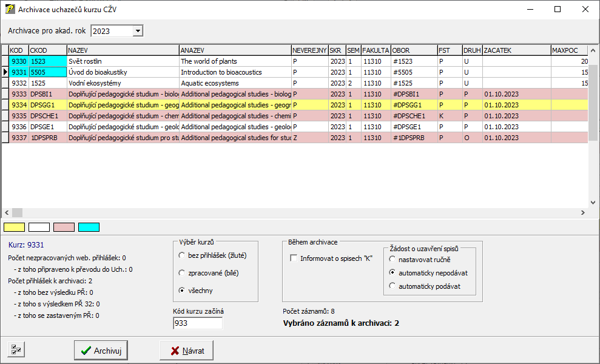Enable 'automaticky podávat' option
600x364 pixels.
point(393,286)
